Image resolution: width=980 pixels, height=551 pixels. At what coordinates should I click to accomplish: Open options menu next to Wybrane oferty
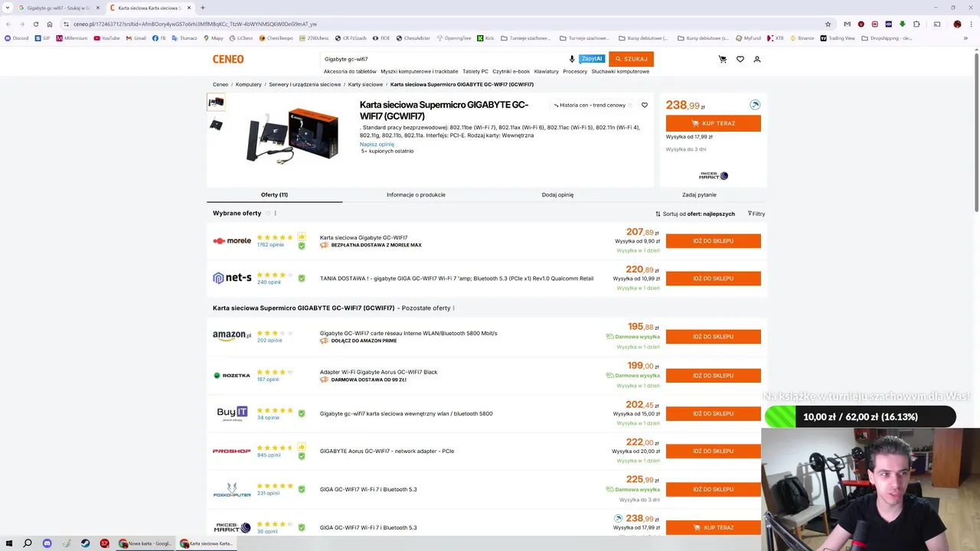[275, 214]
